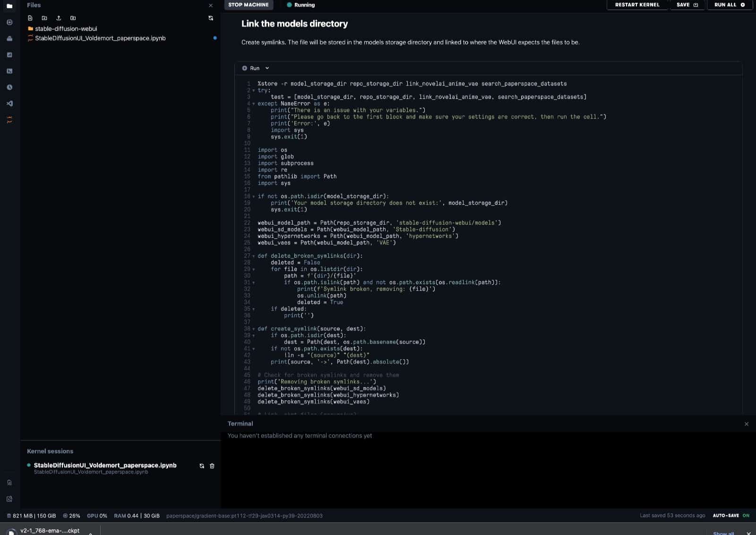The image size is (756, 535).
Task: Open the Jupyter sidebar icon
Action: (x=9, y=120)
